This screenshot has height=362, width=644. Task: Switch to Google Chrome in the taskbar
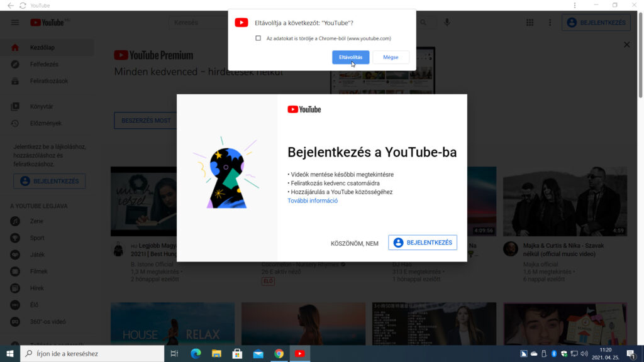coord(279,353)
